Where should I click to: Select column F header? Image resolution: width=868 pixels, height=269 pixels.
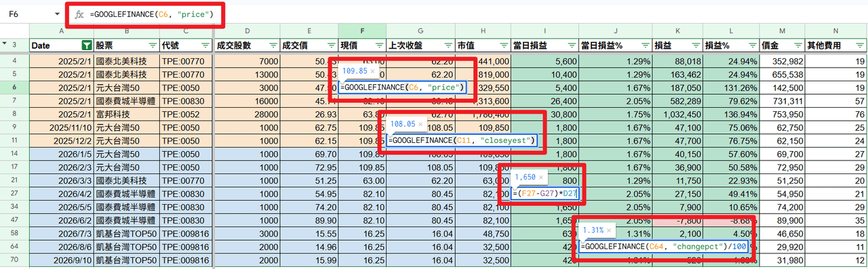pyautogui.click(x=362, y=30)
